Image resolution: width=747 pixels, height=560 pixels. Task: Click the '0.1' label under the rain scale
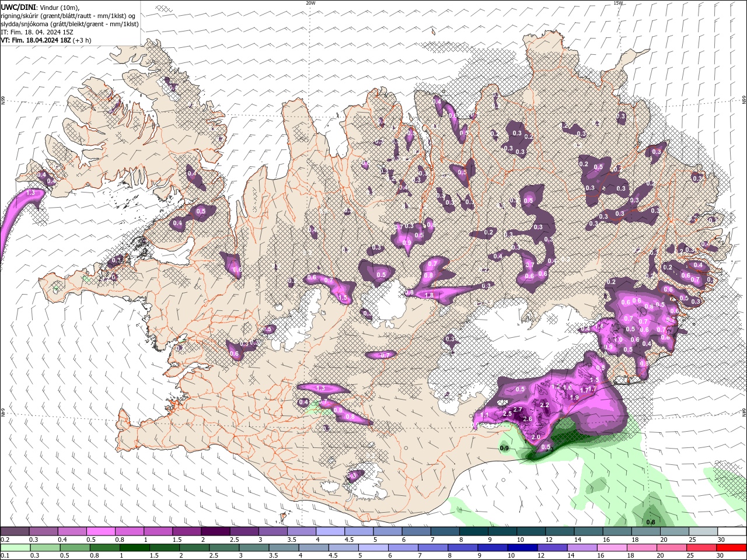pos(5,556)
